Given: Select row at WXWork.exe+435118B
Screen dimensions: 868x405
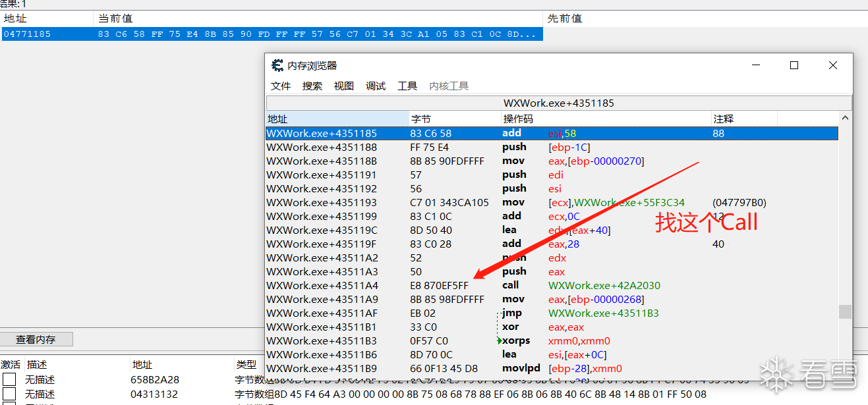Looking at the screenshot, I should coord(552,161).
